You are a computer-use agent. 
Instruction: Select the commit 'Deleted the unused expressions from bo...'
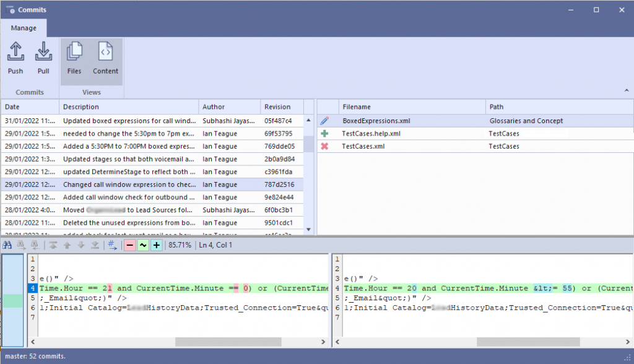tap(152, 223)
